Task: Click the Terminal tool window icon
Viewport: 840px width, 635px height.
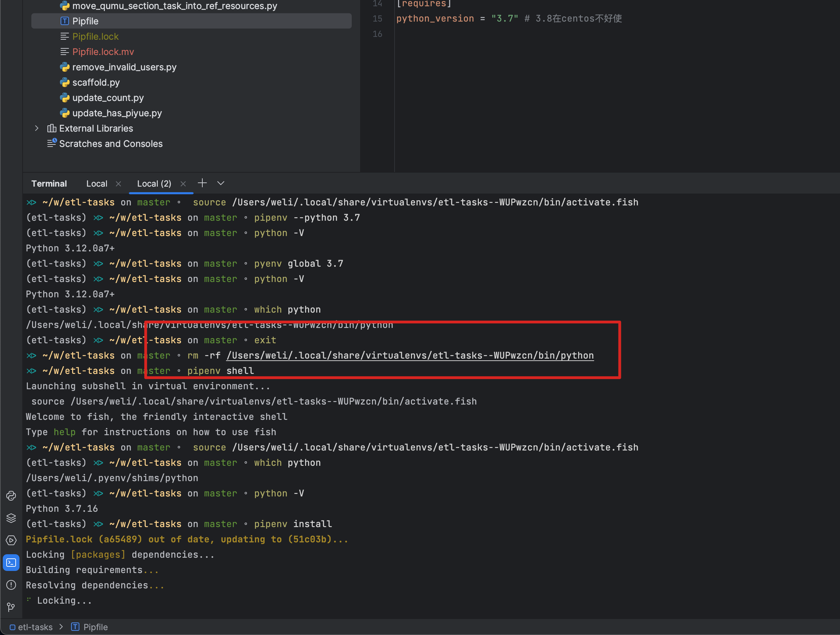Action: [11, 563]
